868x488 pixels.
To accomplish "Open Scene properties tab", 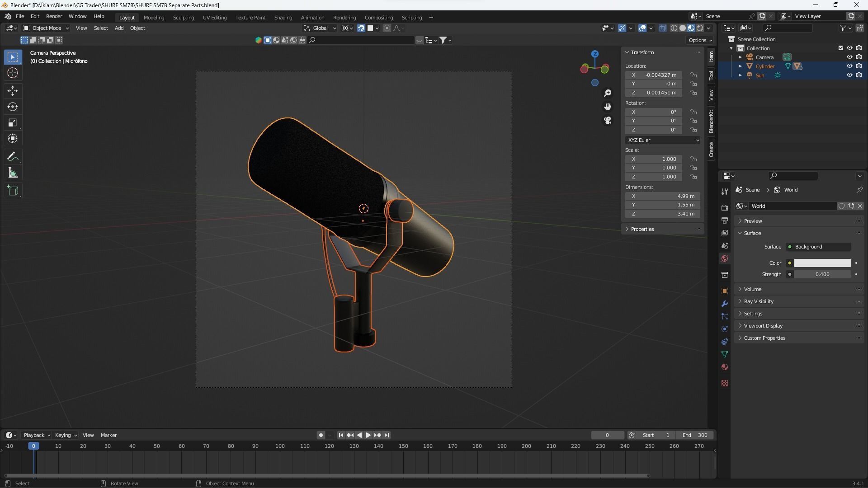I will click(725, 245).
